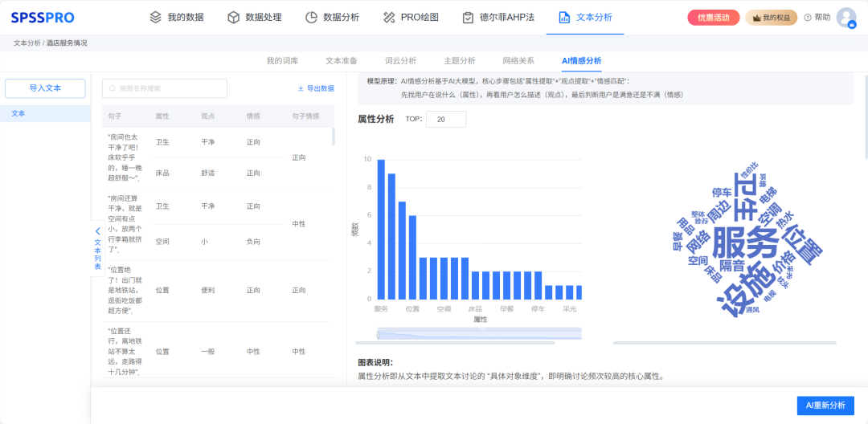Image resolution: width=868 pixels, height=424 pixels.
Task: Click the SPSSPRO logo
Action: pos(41,17)
